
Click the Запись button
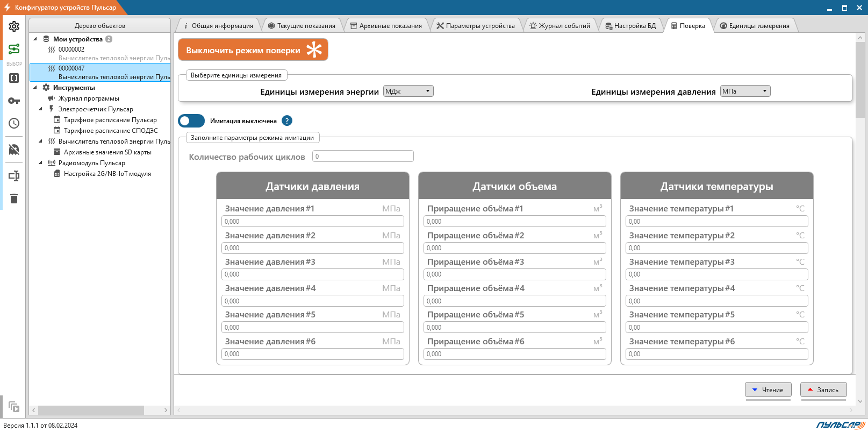click(823, 390)
